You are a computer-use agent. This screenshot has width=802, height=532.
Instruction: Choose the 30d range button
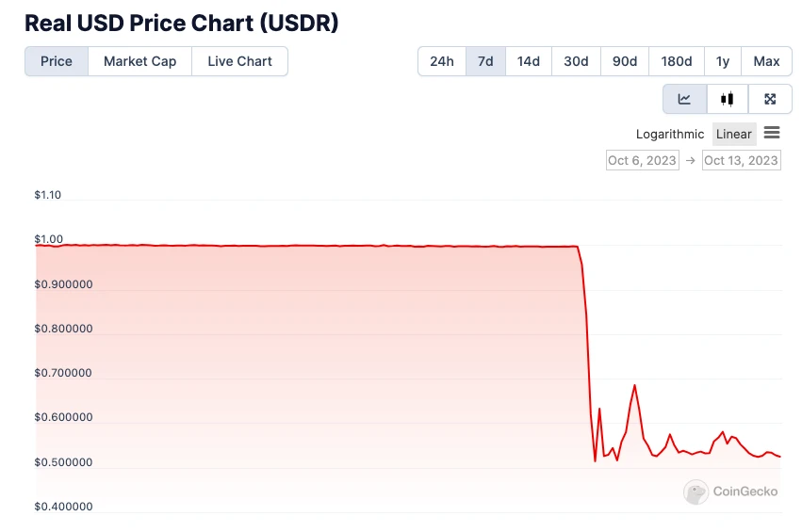[576, 61]
